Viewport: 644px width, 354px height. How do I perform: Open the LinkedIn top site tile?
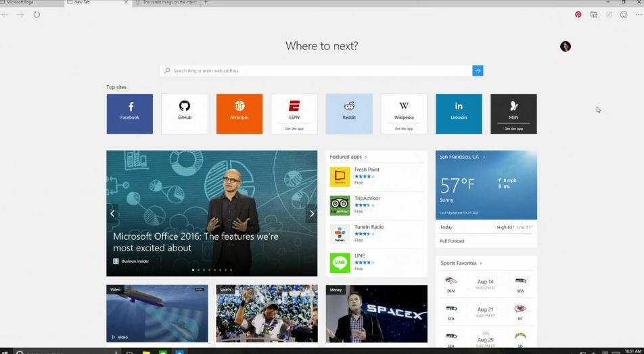point(459,113)
